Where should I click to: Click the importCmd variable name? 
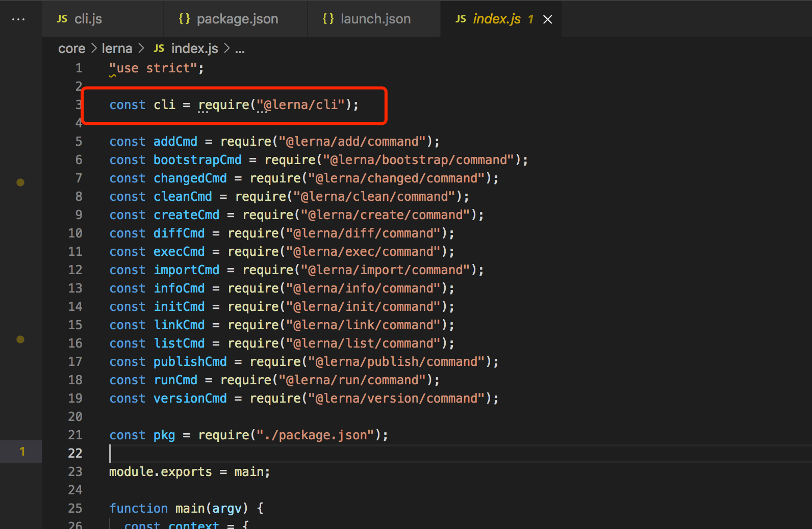[187, 270]
